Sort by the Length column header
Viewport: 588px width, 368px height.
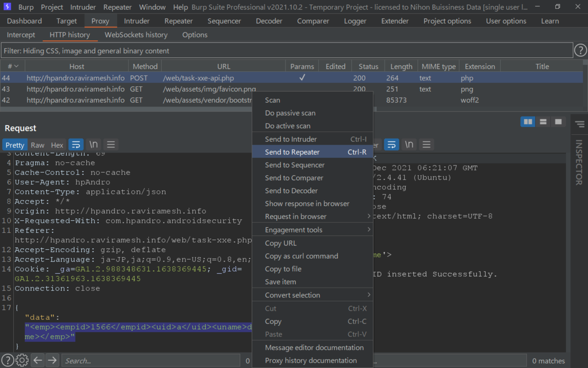point(401,66)
